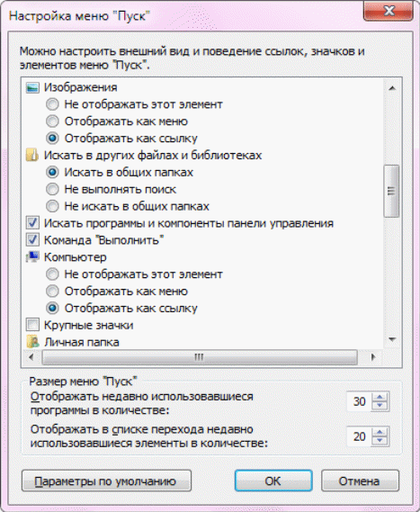Increase recent programs count with up arrow
The height and width of the screenshot is (512, 420).
tap(380, 398)
